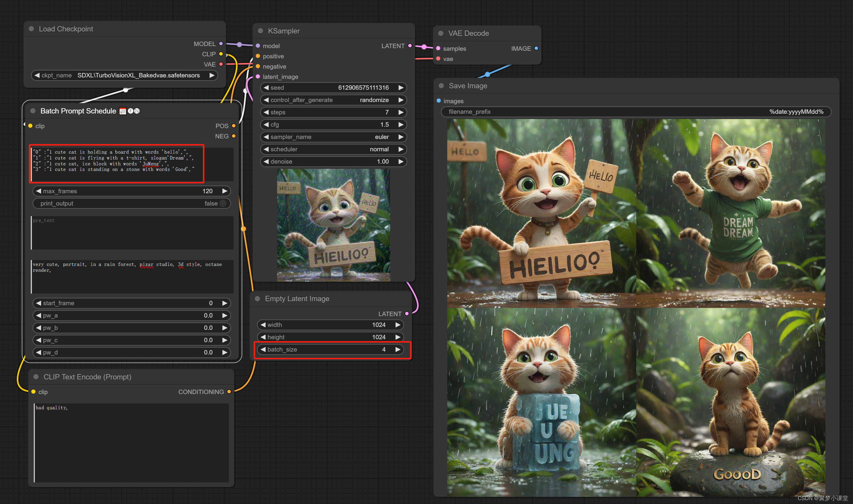Increase batch_size with right arrow
Viewport: 853px width, 504px height.
coord(398,349)
